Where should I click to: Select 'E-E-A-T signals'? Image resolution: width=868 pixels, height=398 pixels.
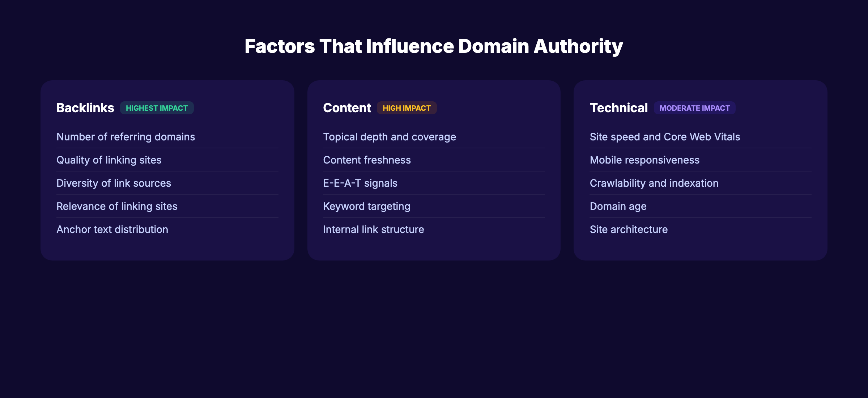(x=360, y=183)
